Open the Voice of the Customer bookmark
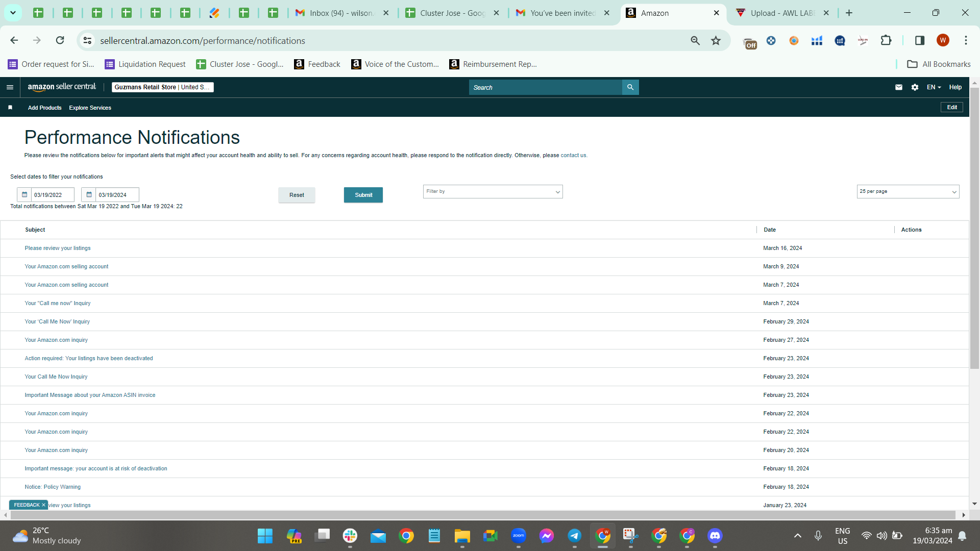 [395, 64]
